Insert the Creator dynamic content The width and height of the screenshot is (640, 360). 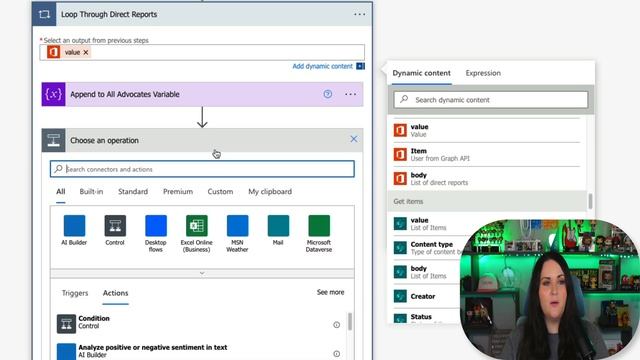tap(427, 296)
